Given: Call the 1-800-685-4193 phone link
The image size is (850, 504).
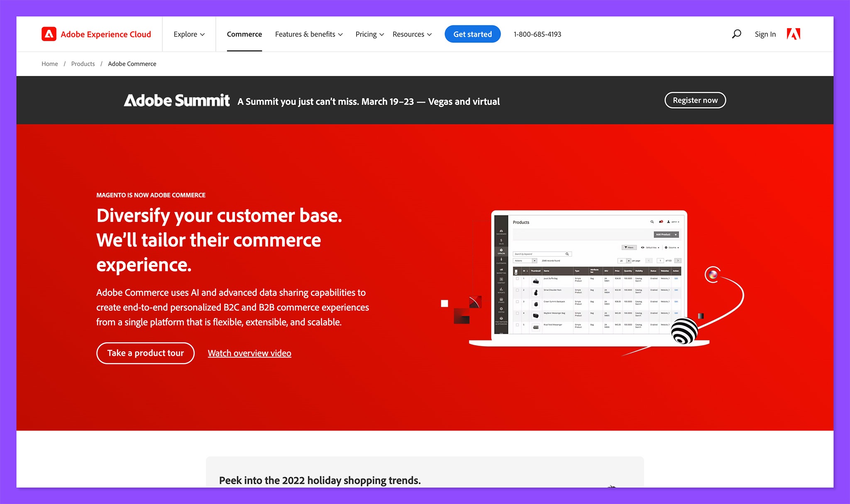Looking at the screenshot, I should (537, 34).
